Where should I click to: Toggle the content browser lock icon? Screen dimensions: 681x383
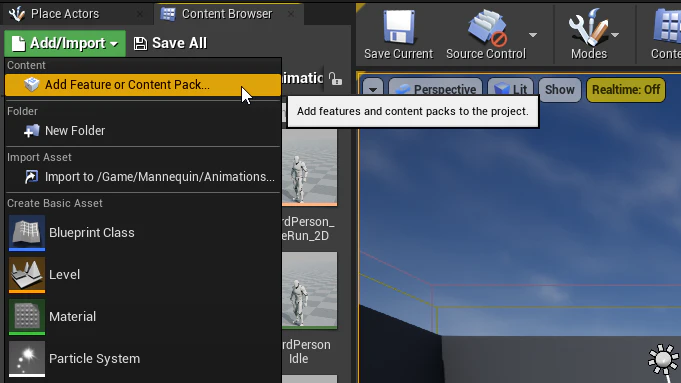335,79
